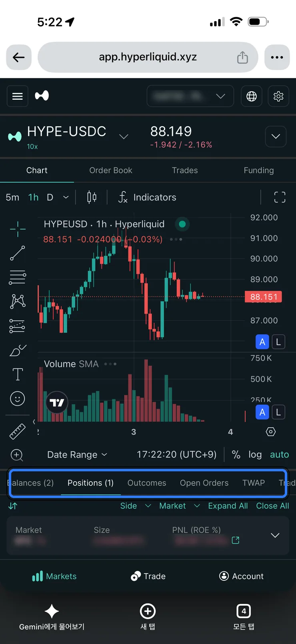Select the 5m timeframe
Screen dimensions: 296x644
tap(12, 197)
